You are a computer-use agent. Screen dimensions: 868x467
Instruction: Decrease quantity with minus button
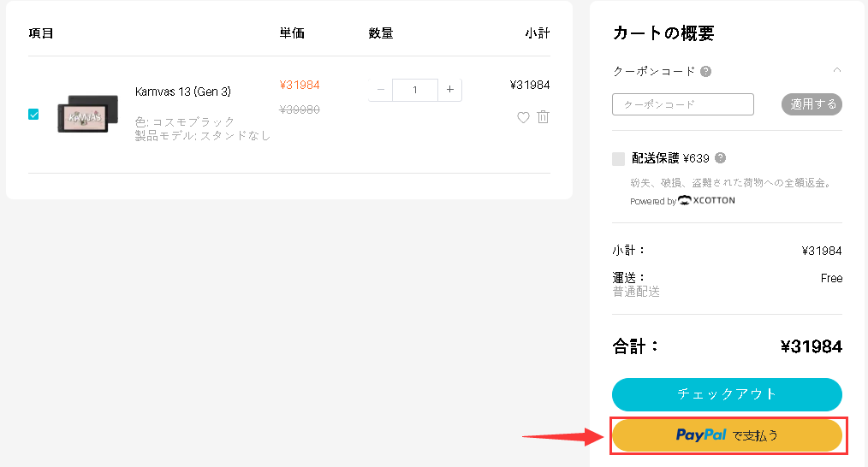(380, 90)
